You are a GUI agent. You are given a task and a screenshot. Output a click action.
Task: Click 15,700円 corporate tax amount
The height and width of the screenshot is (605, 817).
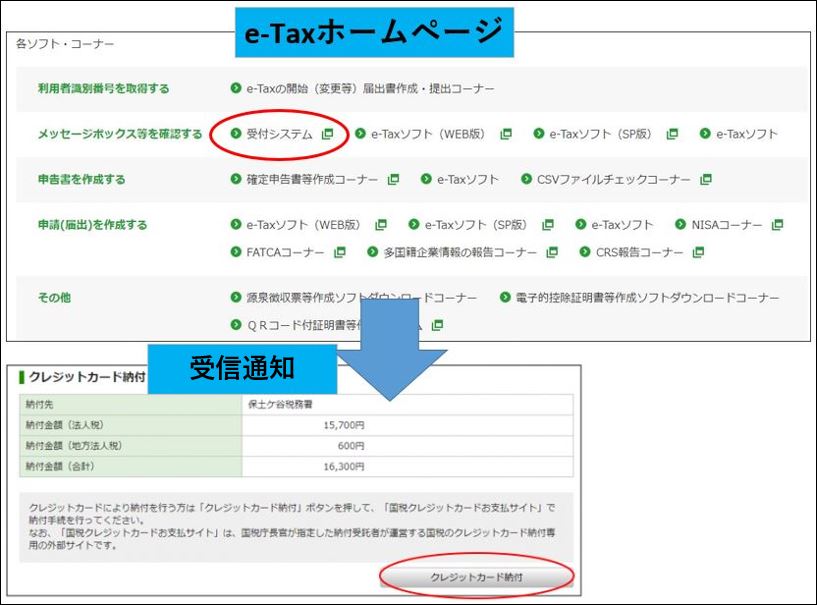click(344, 425)
